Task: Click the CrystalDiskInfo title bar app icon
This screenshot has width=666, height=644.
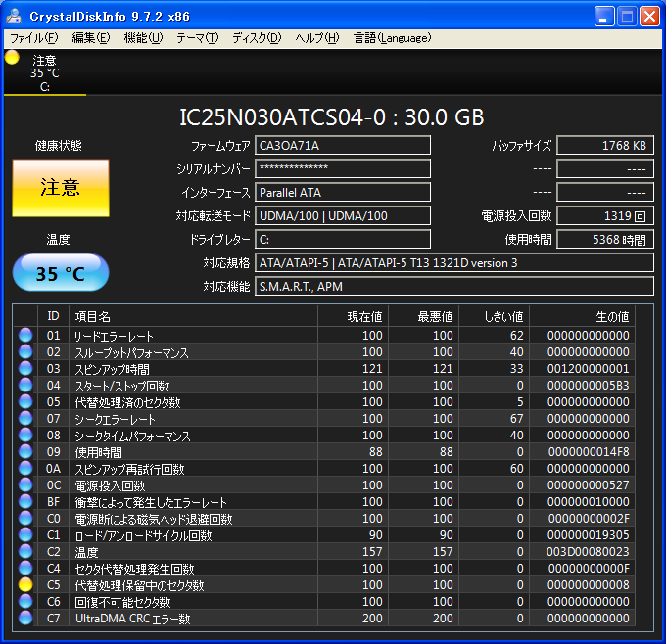Action: 14,16
